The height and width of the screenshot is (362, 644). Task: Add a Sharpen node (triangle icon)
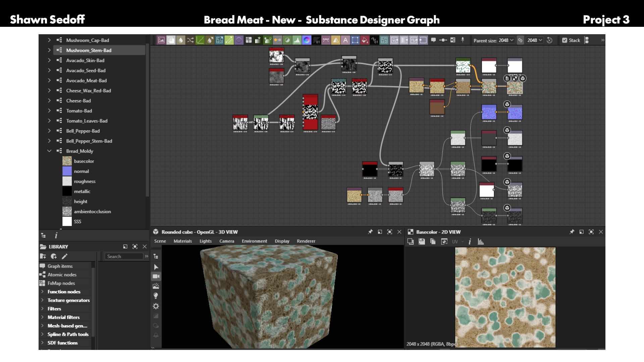[x=336, y=40]
